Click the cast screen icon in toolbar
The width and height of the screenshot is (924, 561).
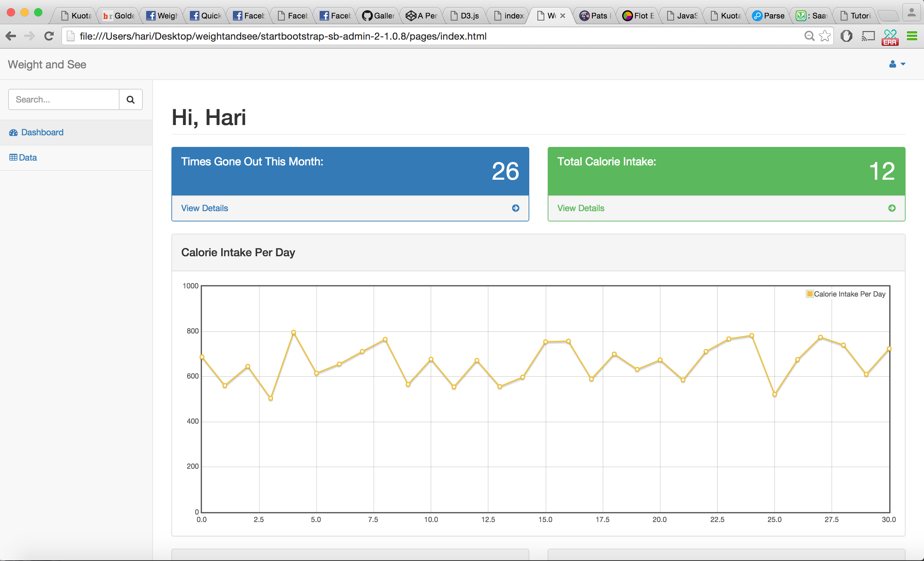(x=868, y=37)
